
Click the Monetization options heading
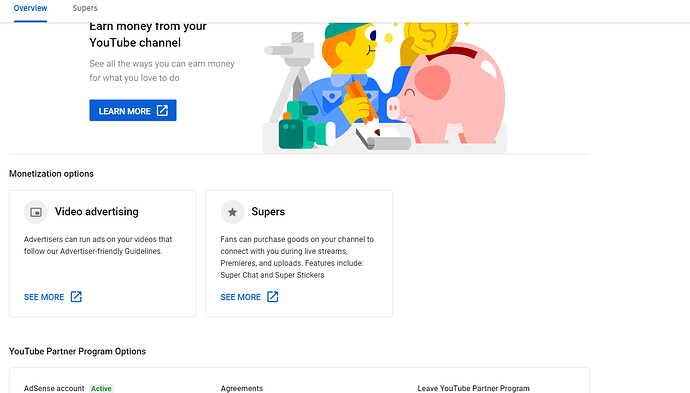pos(51,174)
